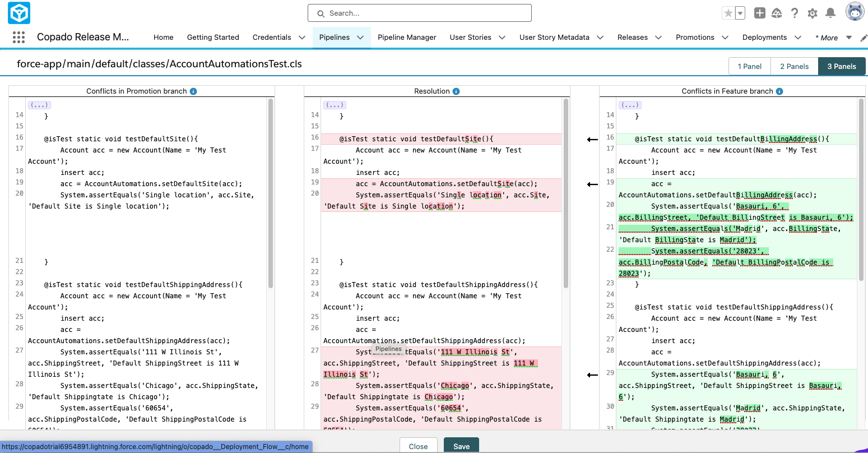Switch to 1 Panel view
Viewport: 868px width, 453px height.
coord(749,66)
